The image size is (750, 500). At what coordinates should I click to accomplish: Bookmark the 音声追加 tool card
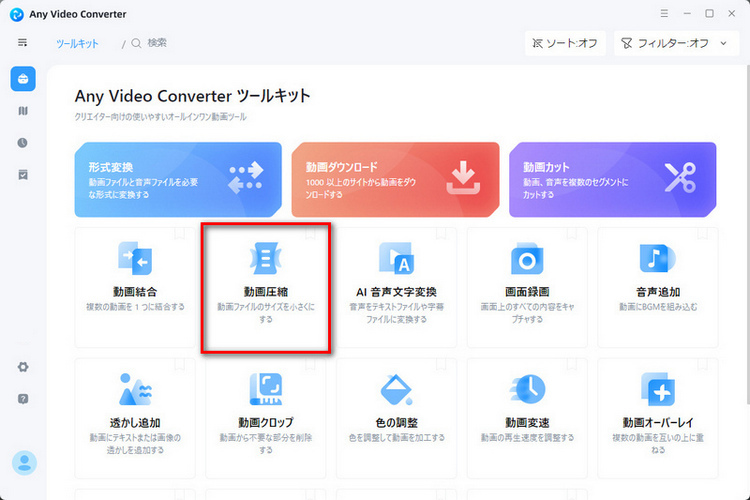[702, 233]
